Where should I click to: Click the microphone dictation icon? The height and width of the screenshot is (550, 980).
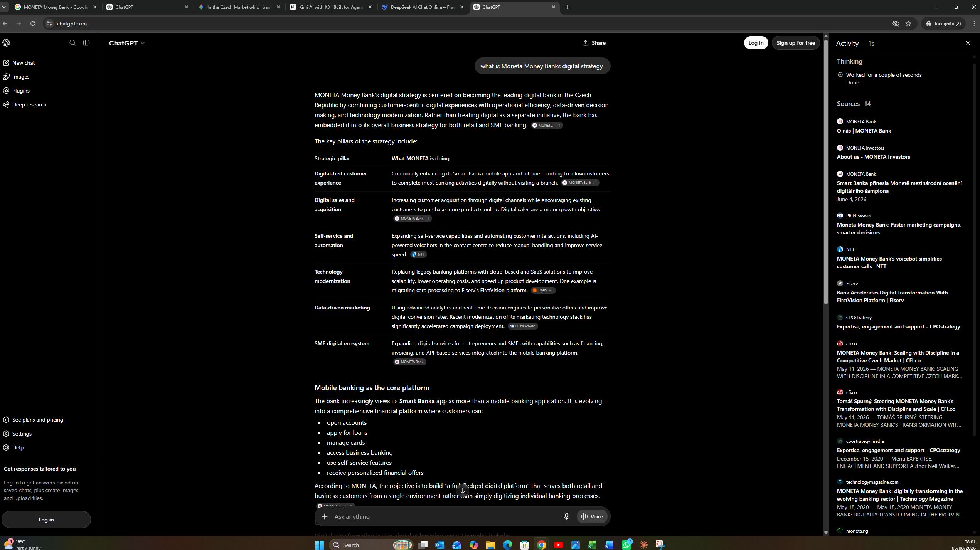point(566,516)
